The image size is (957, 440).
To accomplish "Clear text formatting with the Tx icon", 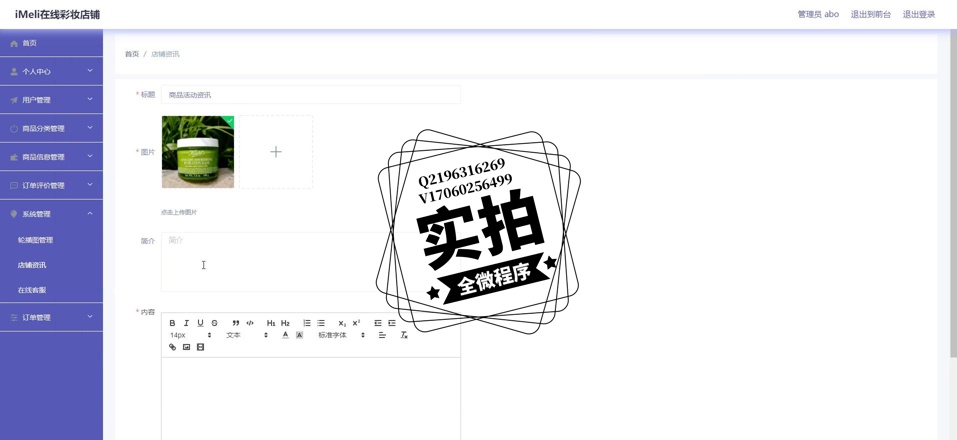I will (404, 335).
